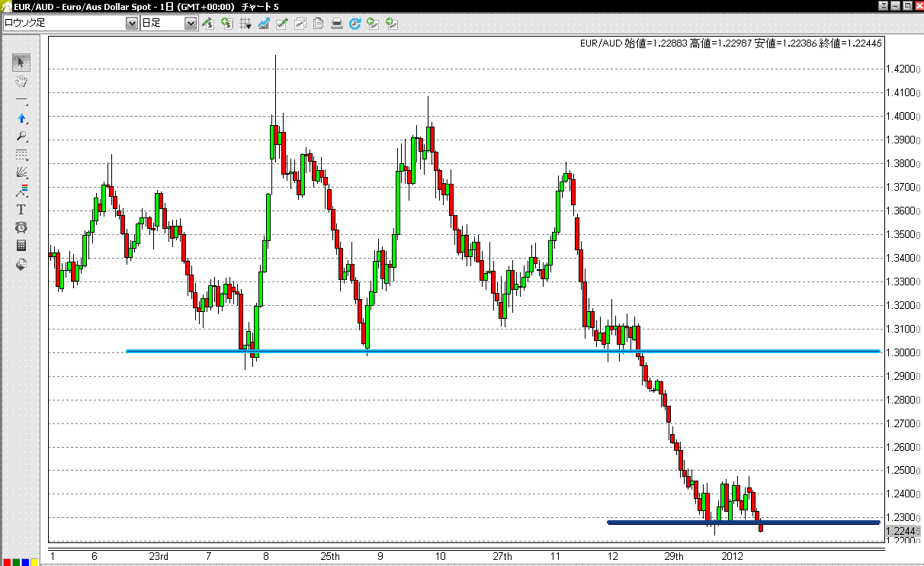Pick the magnifier zoom tool

21,137
